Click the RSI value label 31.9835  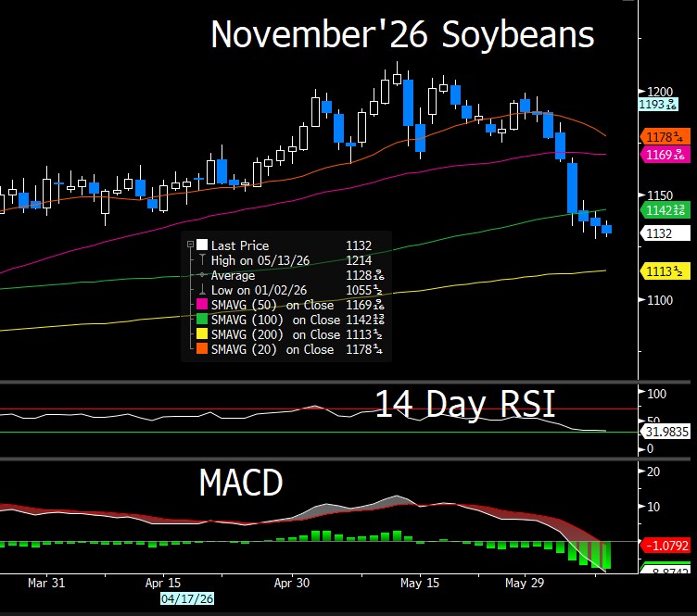(665, 432)
